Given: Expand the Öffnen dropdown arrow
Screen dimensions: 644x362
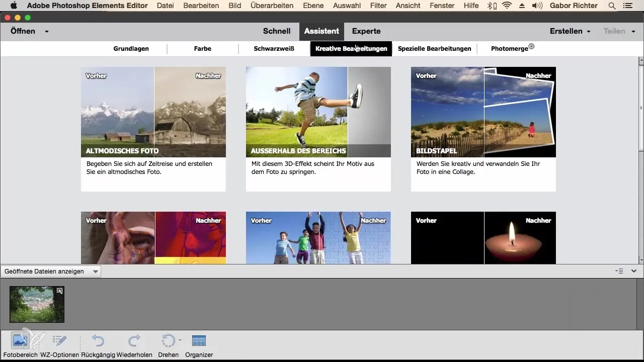Looking at the screenshot, I should click(46, 31).
